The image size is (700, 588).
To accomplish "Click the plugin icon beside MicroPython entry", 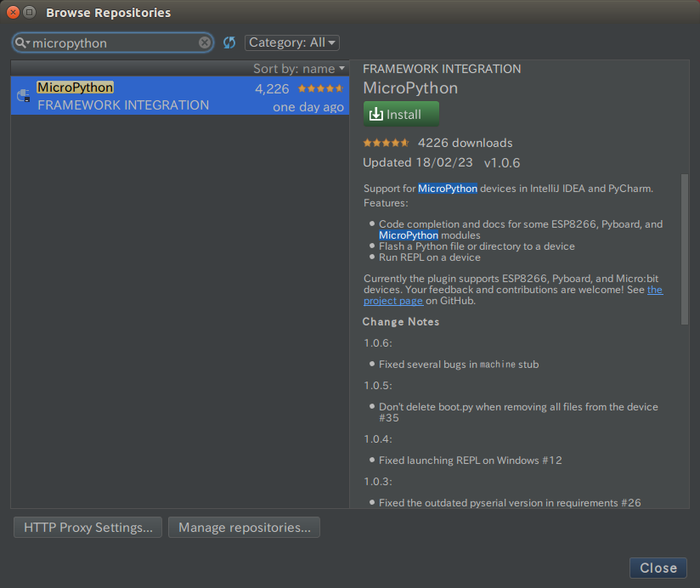I will 23,95.
